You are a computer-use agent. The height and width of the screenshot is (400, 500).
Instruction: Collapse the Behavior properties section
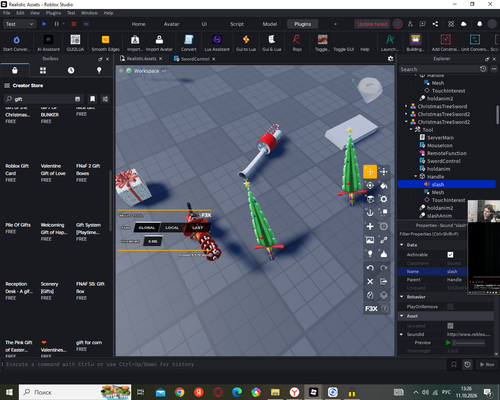click(x=402, y=297)
